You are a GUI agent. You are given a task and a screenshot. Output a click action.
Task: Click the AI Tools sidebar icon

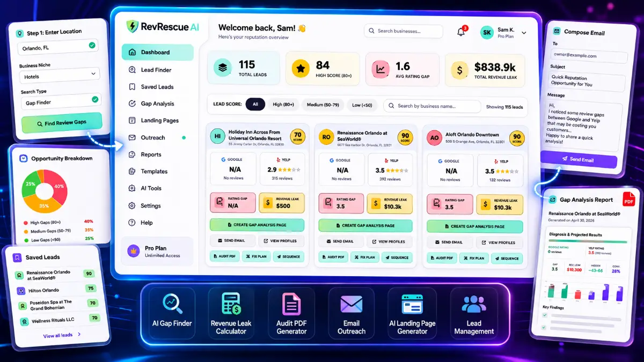(x=131, y=188)
